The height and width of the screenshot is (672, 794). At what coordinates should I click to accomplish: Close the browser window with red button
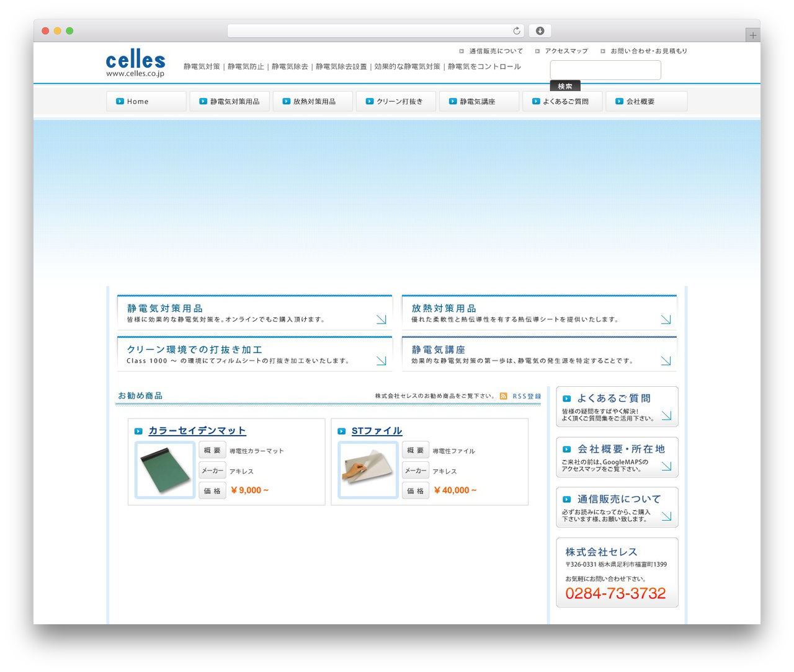pyautogui.click(x=45, y=31)
